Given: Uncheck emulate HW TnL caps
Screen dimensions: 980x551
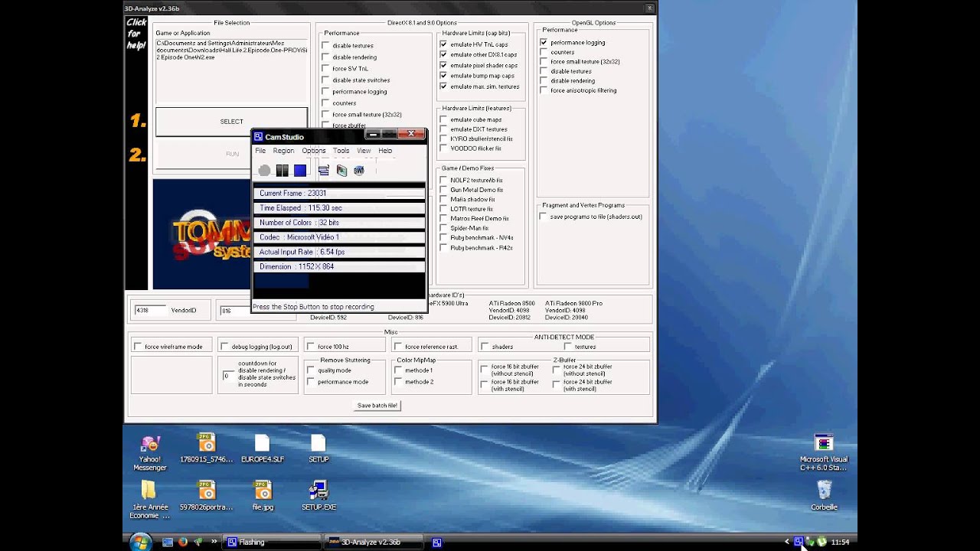Looking at the screenshot, I should tap(443, 44).
